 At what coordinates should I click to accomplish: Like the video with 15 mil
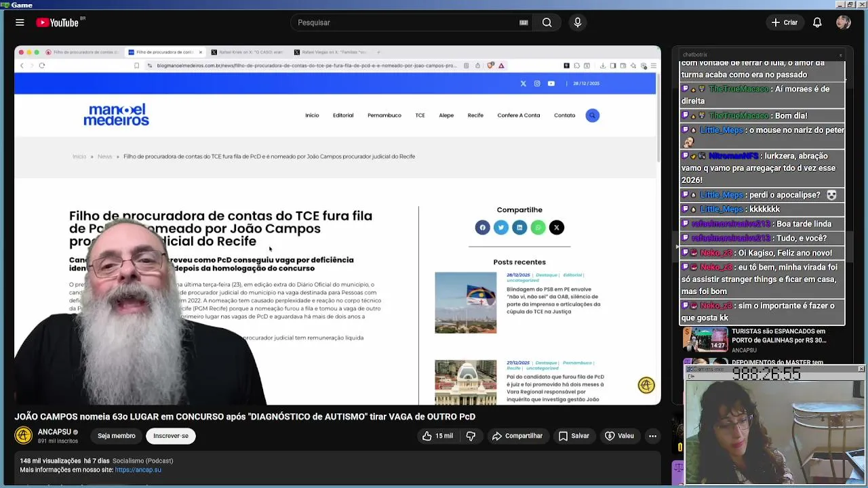click(437, 436)
